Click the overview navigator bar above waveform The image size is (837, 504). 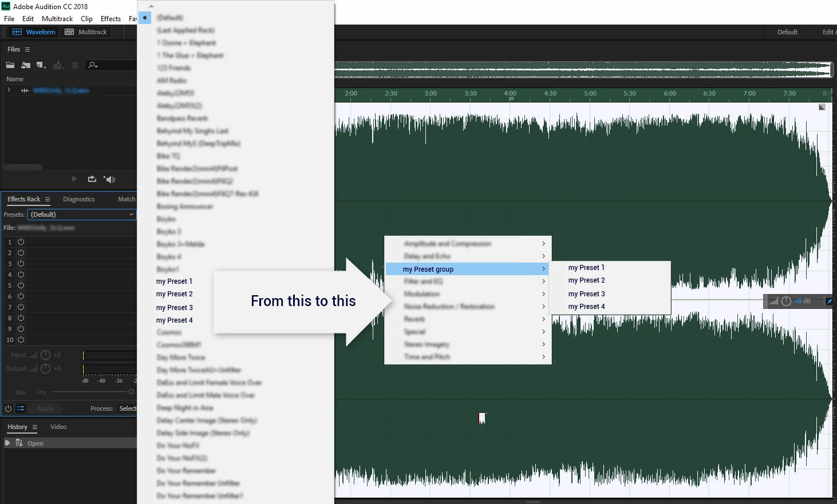(x=583, y=70)
